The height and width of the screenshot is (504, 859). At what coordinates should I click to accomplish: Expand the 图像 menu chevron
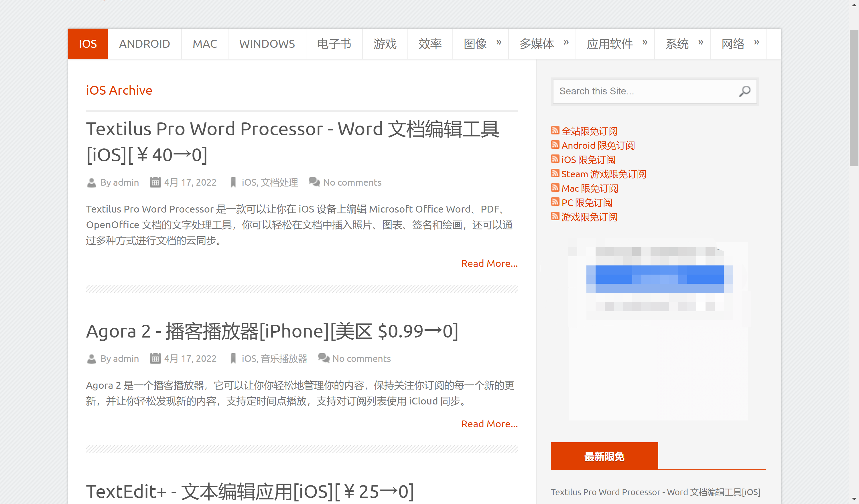pos(499,43)
